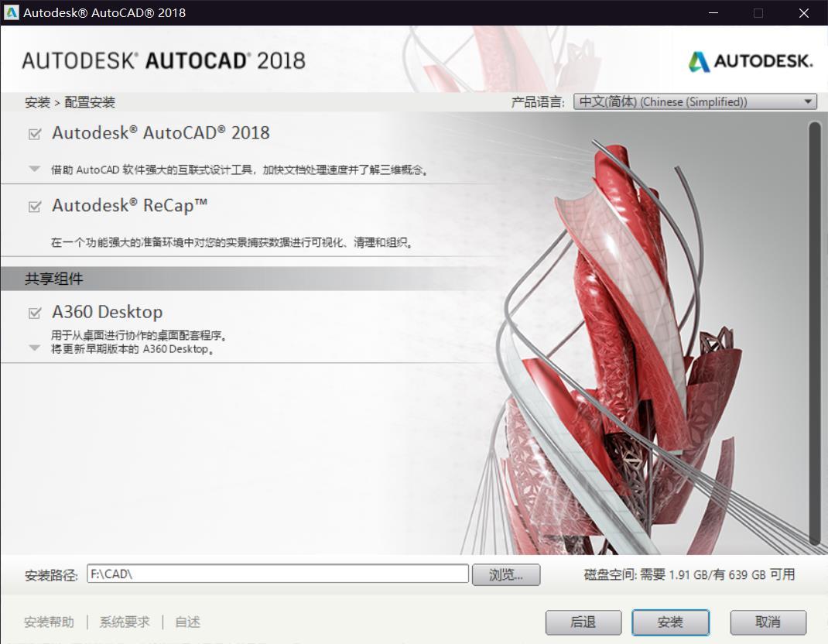
Task: Expand AutoCAD 2018 configuration options arrow
Action: coord(35,169)
